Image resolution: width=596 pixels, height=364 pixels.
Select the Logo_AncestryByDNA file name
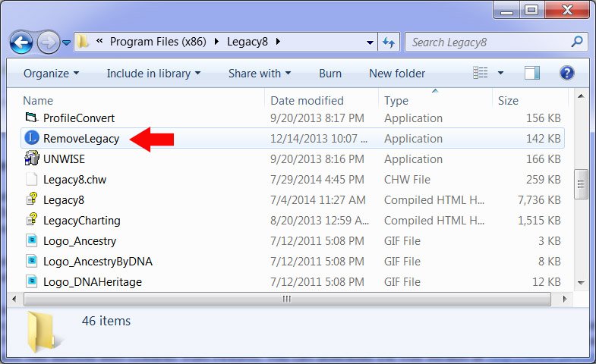pyautogui.click(x=98, y=262)
